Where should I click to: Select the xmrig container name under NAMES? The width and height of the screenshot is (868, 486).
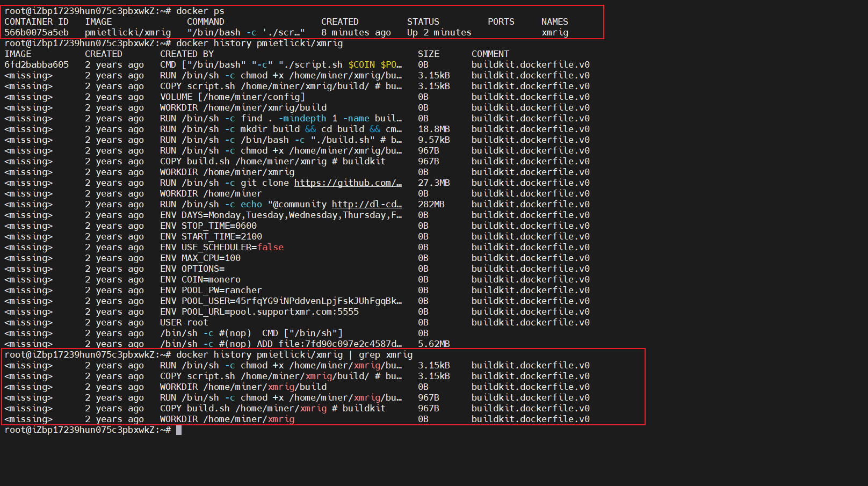(555, 32)
